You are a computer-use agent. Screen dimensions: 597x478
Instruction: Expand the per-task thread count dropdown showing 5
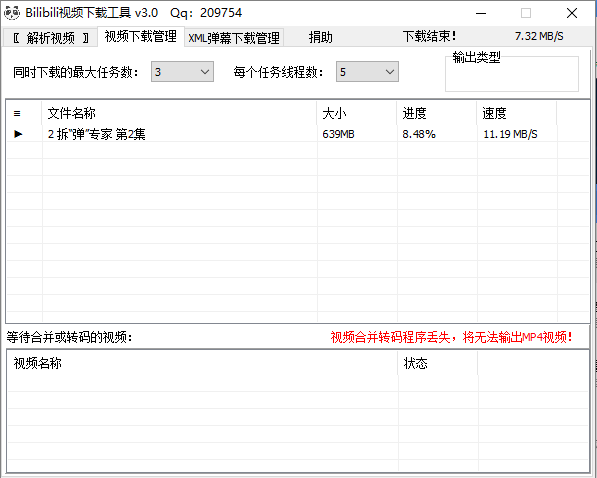367,72
